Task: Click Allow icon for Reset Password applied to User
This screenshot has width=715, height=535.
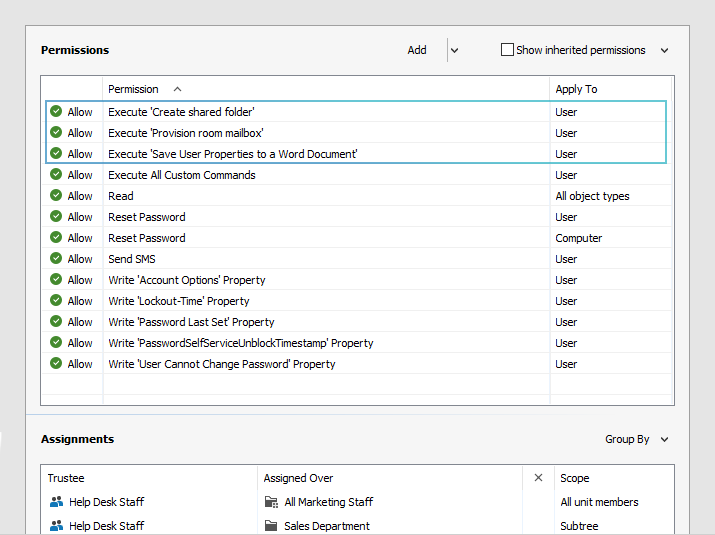Action: (x=56, y=216)
